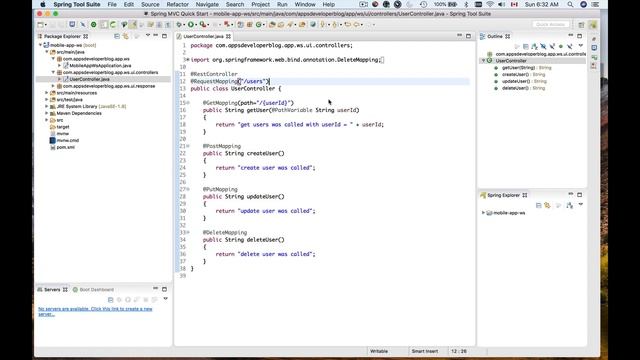Minimize the editor area

(460, 36)
